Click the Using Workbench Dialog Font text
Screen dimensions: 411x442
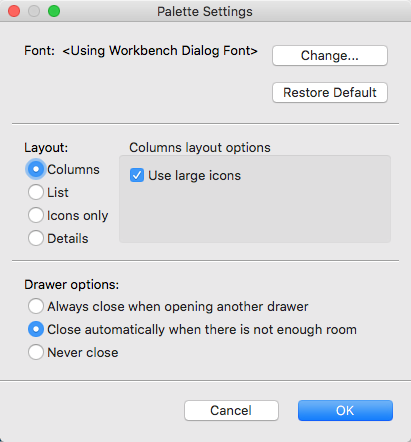tap(160, 51)
